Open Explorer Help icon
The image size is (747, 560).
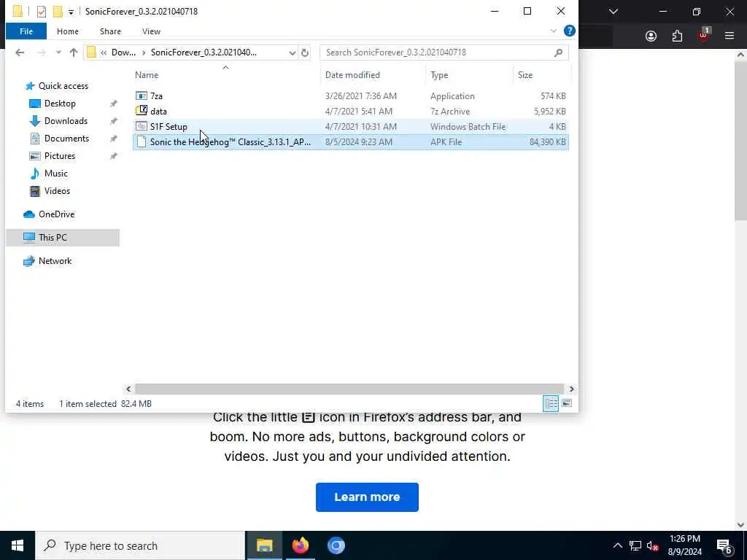pyautogui.click(x=569, y=31)
